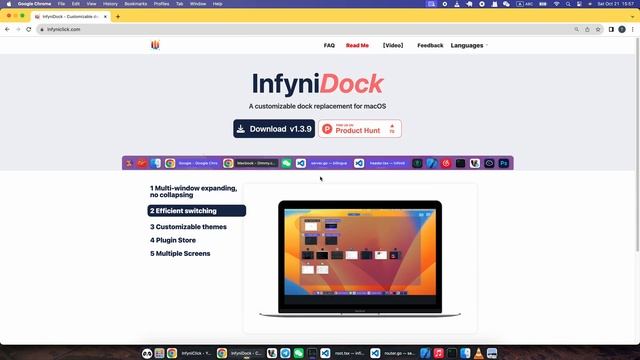This screenshot has height=360, width=640.
Task: Select '2 Efficient switching' feature
Action: [x=196, y=211]
